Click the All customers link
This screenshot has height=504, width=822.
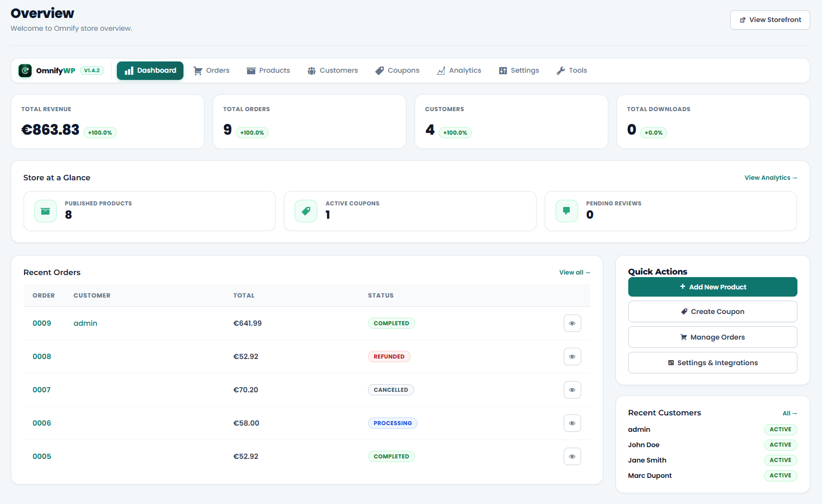(x=790, y=413)
